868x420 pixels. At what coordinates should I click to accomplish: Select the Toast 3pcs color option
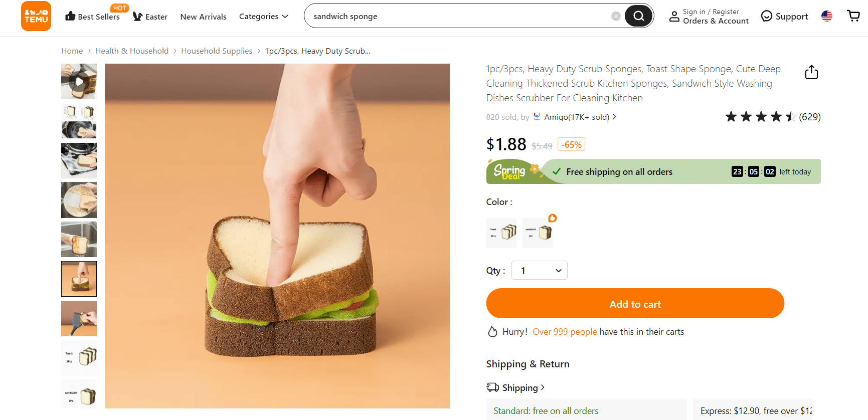point(501,233)
